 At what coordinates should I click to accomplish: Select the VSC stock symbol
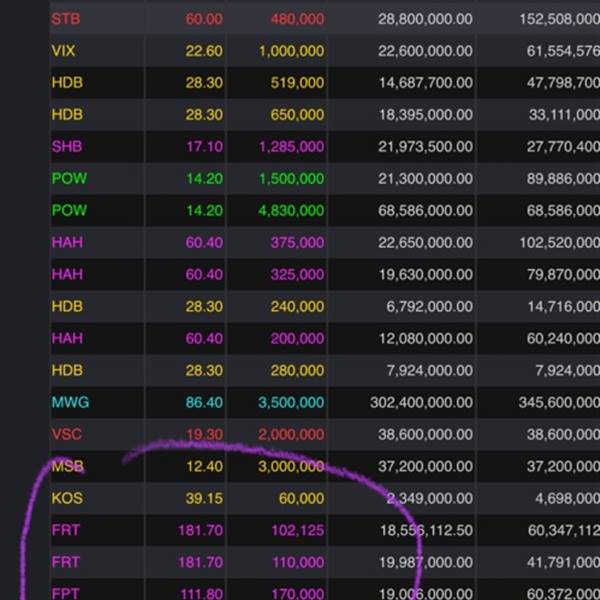[x=66, y=434]
